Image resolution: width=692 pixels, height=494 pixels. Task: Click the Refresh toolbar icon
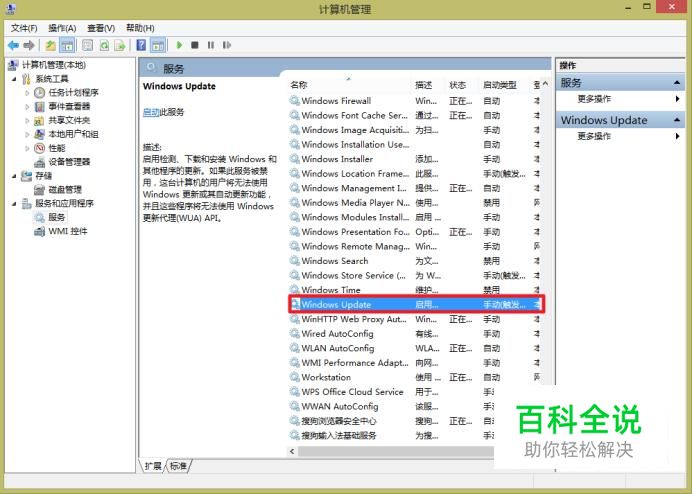104,45
